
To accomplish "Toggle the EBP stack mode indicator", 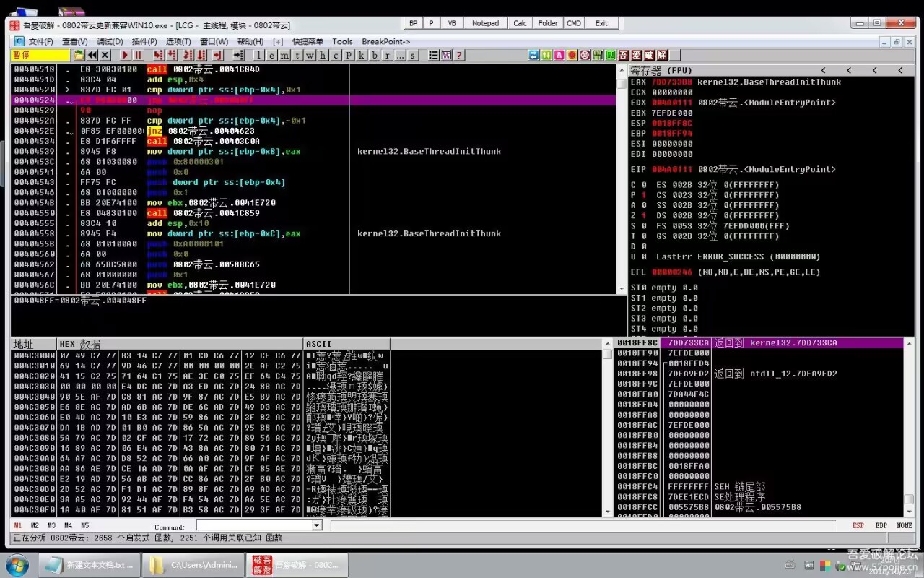I will [881, 525].
